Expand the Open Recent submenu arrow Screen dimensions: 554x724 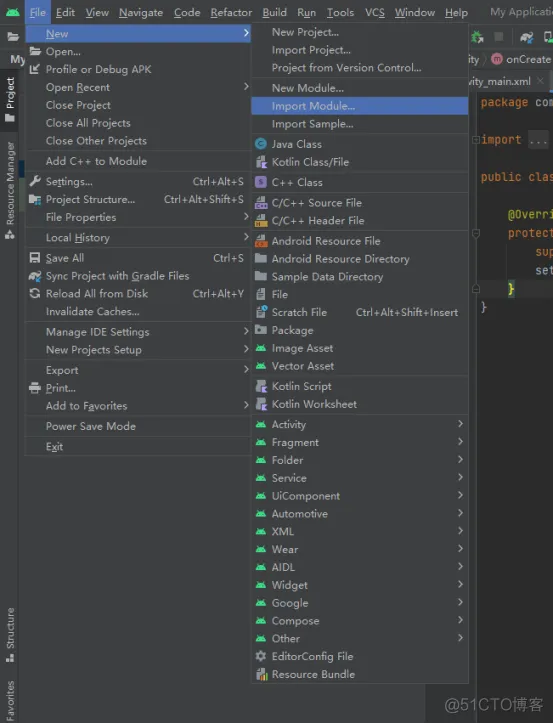click(246, 87)
